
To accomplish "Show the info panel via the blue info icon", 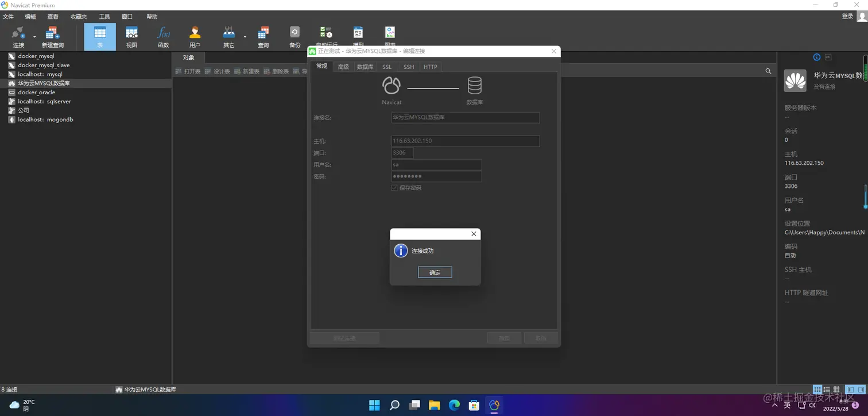I will pos(817,57).
